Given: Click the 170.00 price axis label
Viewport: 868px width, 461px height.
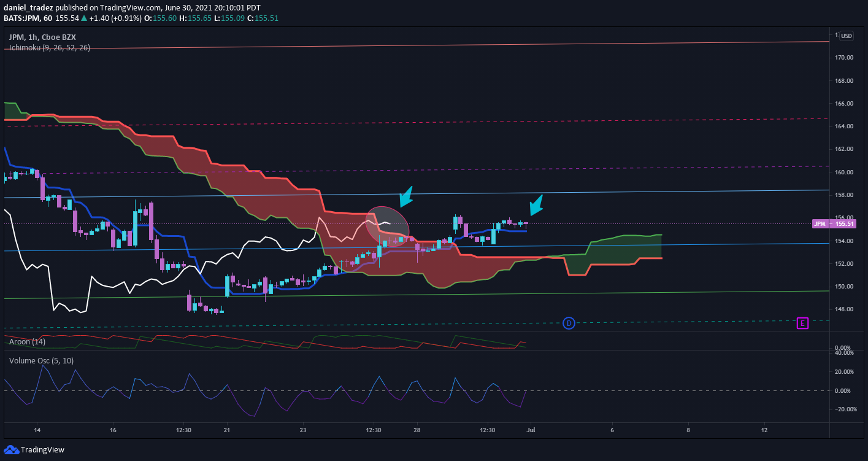Looking at the screenshot, I should [x=844, y=58].
